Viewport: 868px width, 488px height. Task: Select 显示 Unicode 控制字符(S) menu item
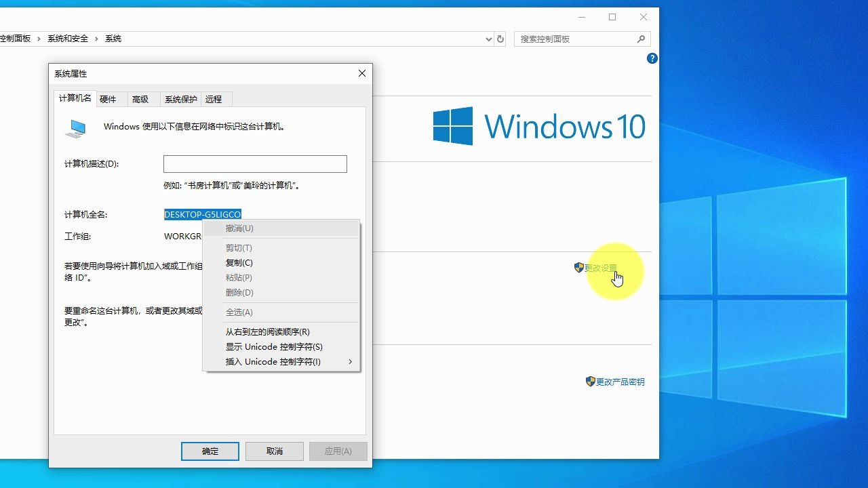tap(281, 347)
